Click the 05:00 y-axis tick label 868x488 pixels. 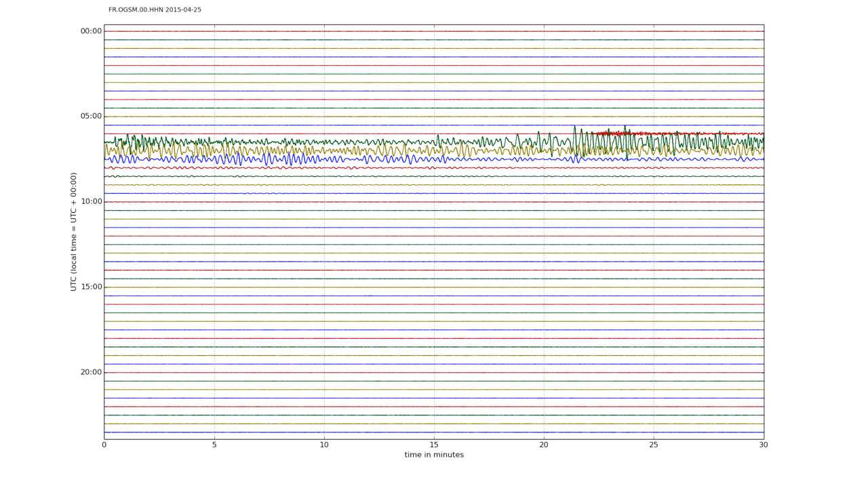[x=91, y=117]
